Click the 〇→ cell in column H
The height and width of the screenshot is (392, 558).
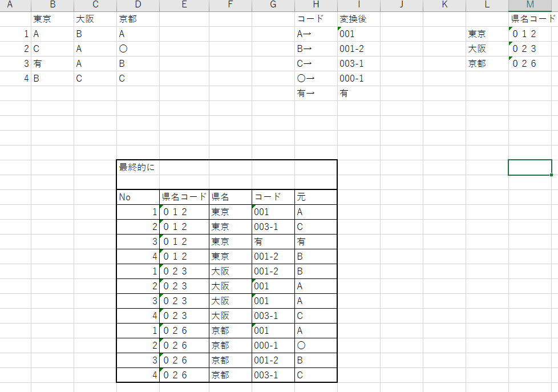coord(316,79)
